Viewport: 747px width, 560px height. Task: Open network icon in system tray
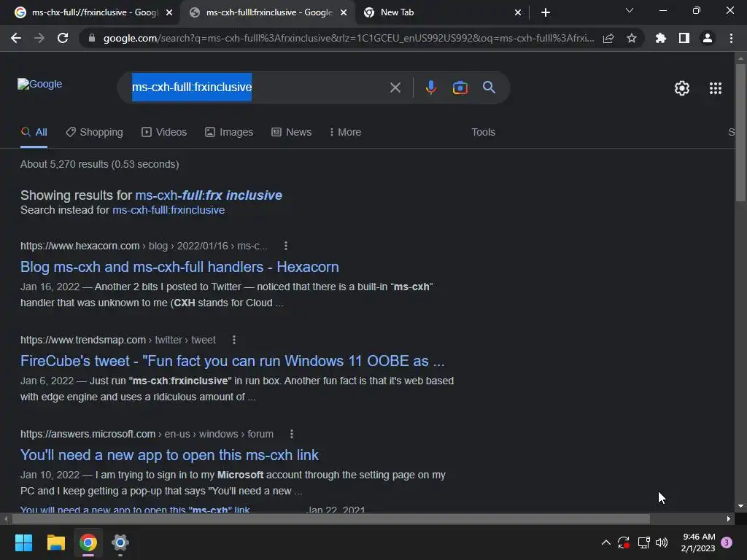pyautogui.click(x=643, y=542)
